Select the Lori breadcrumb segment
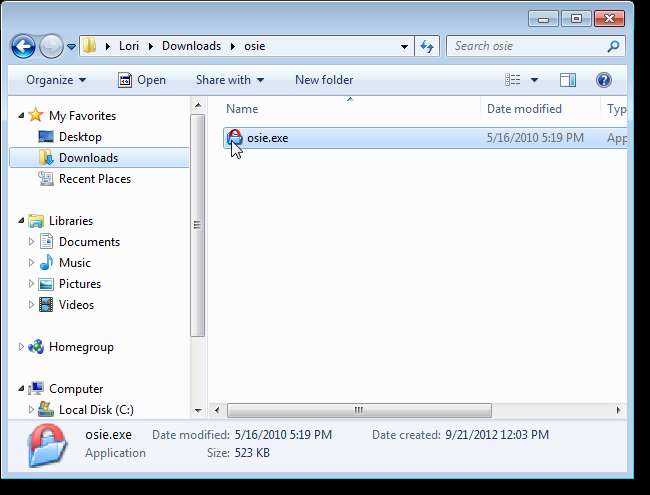This screenshot has height=495, width=650. point(129,46)
